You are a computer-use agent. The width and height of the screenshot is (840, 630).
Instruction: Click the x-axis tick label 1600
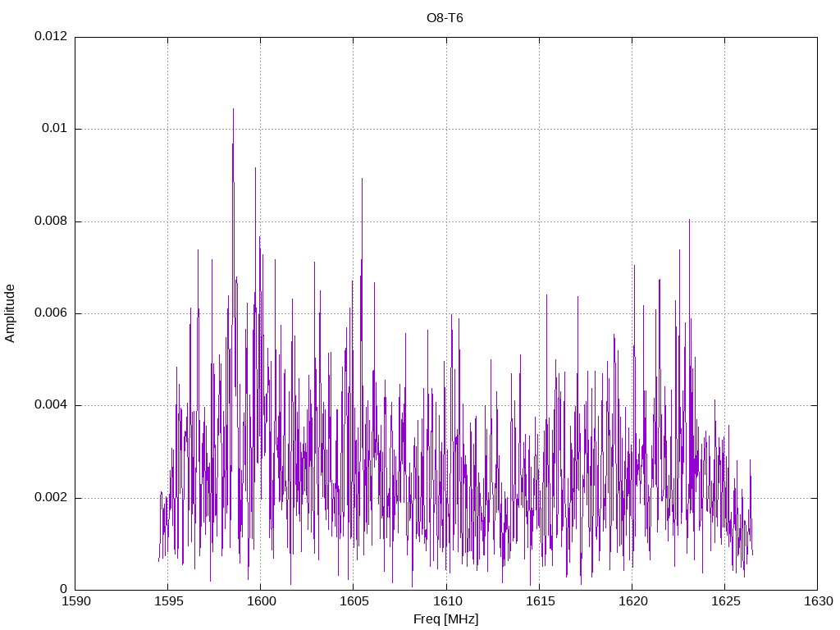(x=262, y=601)
